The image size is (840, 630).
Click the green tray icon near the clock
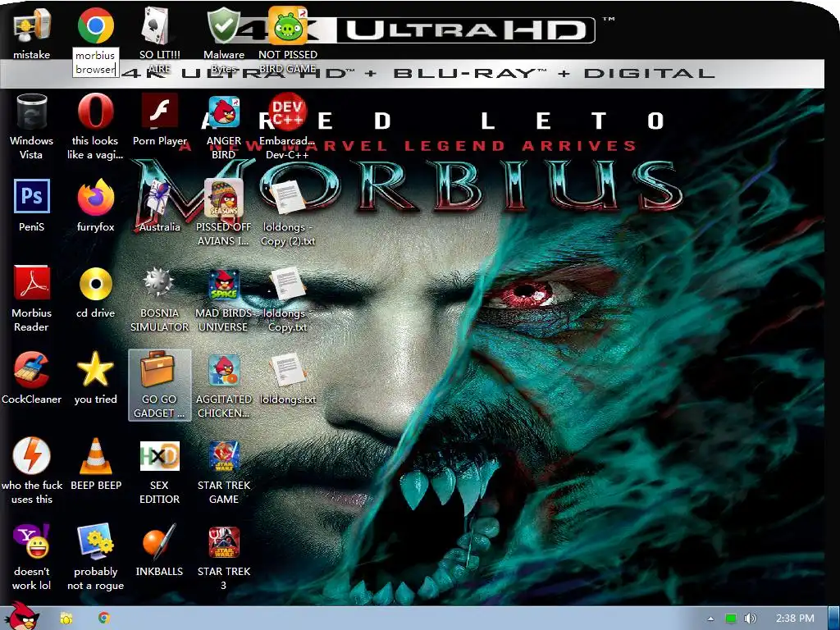coord(730,619)
